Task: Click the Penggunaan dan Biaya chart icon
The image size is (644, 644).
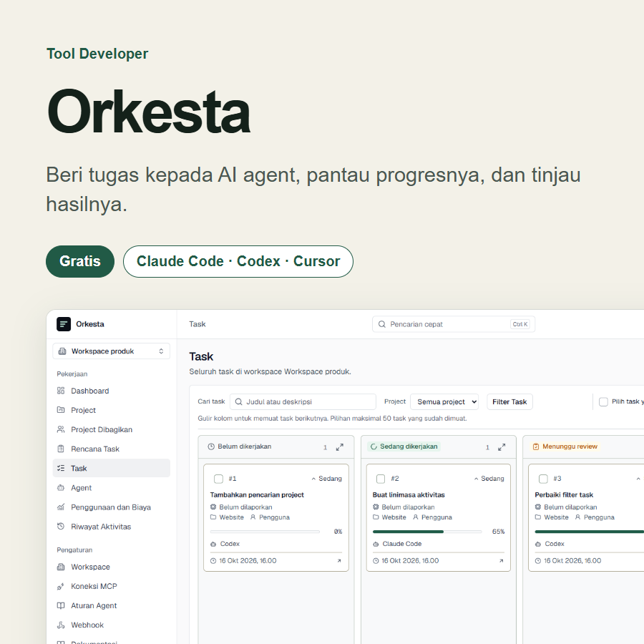Action: [61, 507]
